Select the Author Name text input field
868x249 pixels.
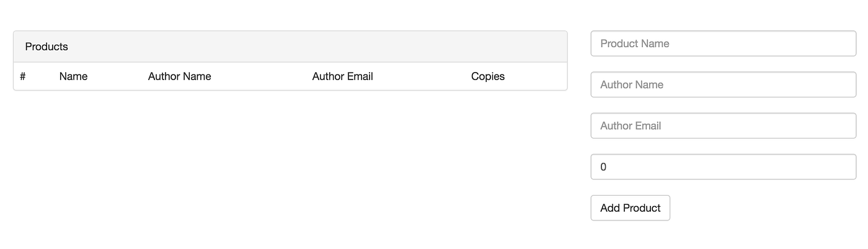(724, 84)
